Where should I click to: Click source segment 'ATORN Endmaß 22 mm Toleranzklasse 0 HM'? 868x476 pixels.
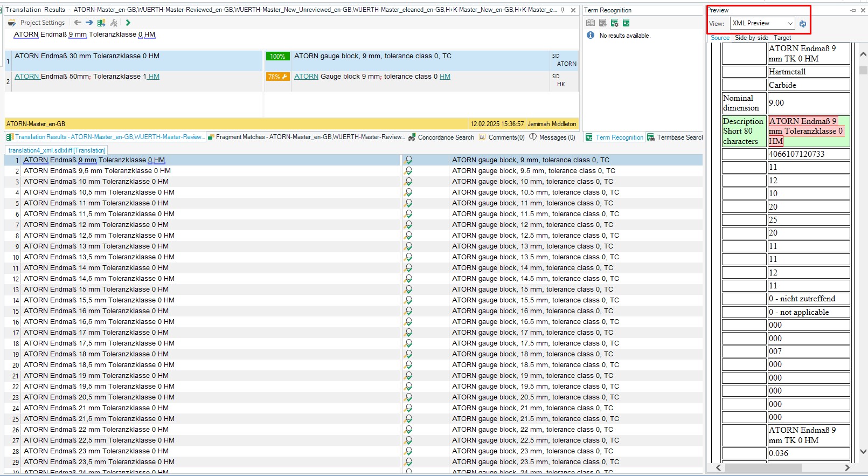pos(96,430)
